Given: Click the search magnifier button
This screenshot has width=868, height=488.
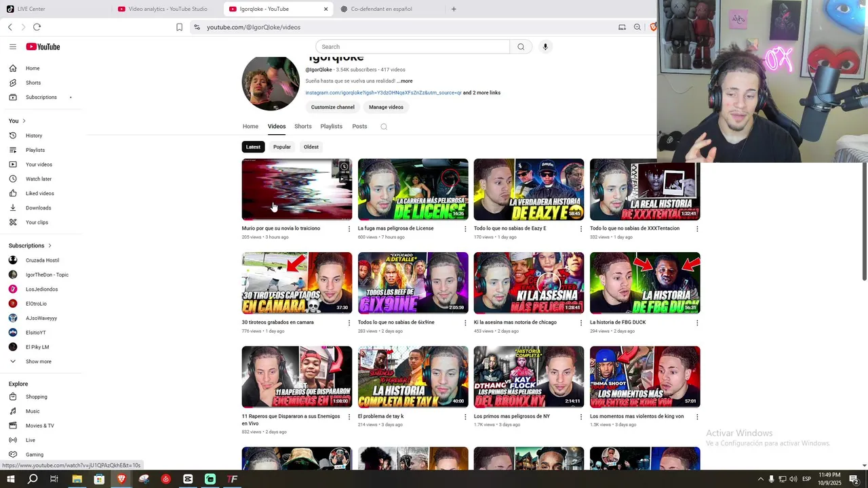Looking at the screenshot, I should point(521,47).
